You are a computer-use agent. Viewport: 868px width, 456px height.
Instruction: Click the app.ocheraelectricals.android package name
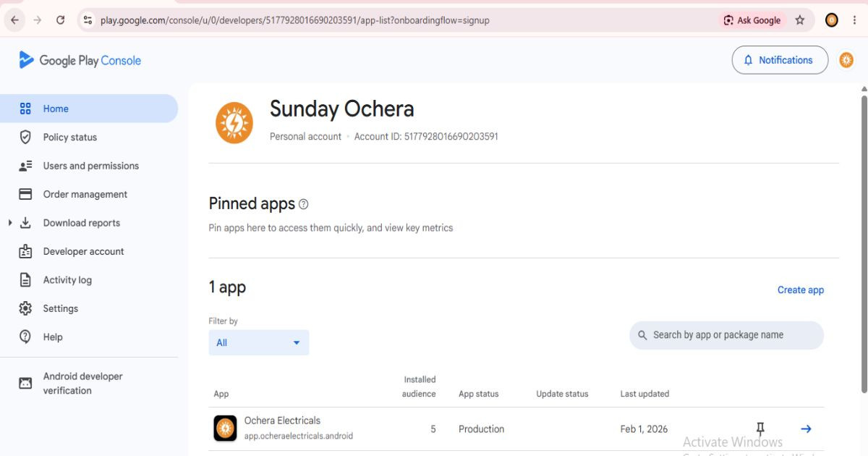299,436
